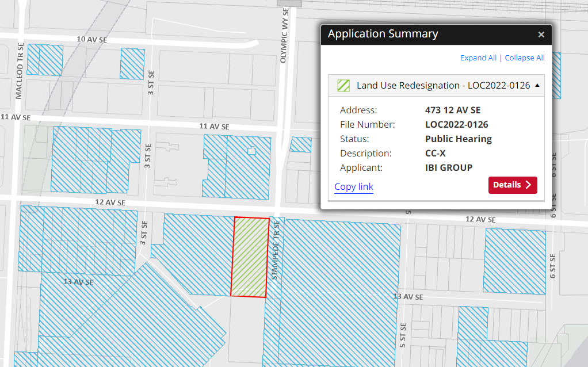Click small blue parcel on 10 AV near 3 ST

(x=132, y=63)
